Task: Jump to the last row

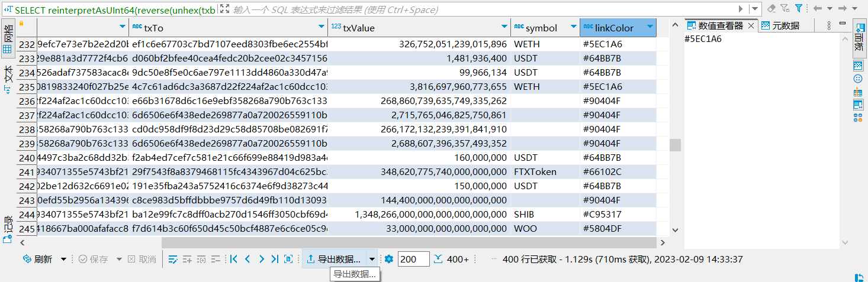Action: click(274, 259)
